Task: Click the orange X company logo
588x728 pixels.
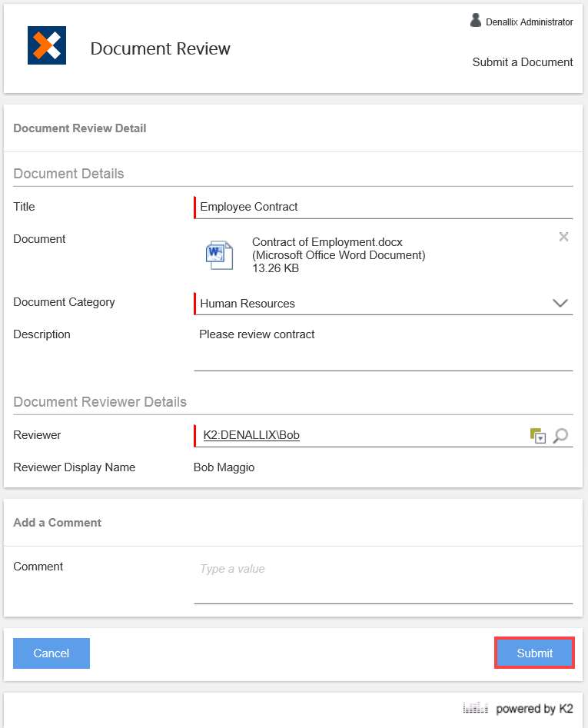Action: [x=46, y=45]
